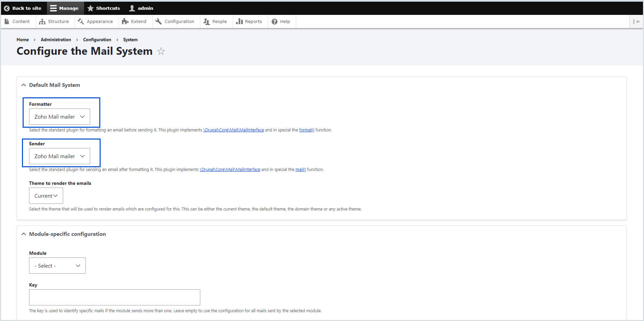Open the Sender dropdown
Viewport: 644px width, 321px height.
pyautogui.click(x=59, y=156)
